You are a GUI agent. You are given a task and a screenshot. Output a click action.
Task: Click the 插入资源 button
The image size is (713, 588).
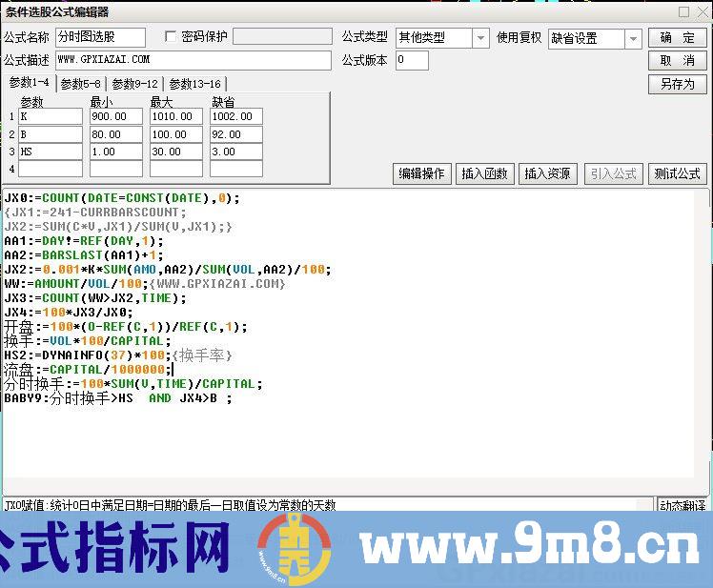[547, 173]
